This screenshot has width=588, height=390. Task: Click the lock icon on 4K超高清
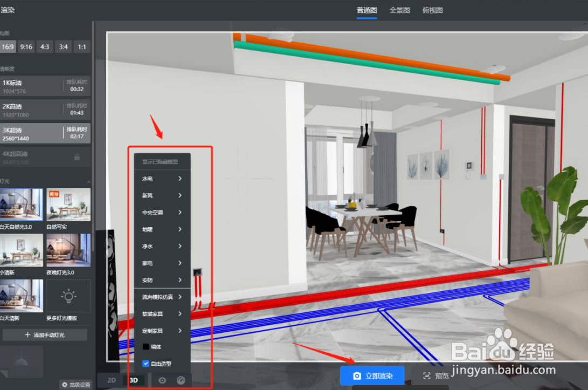pyautogui.click(x=77, y=157)
